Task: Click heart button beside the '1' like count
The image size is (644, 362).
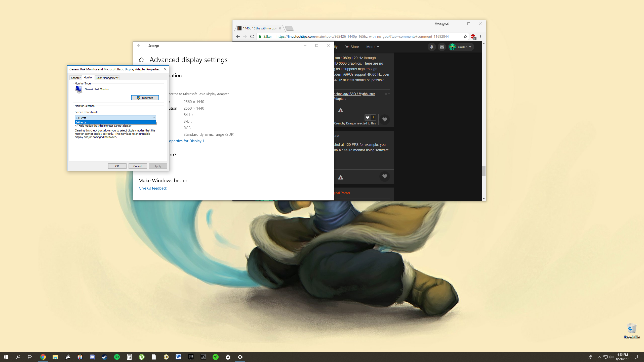Action: 385,119
